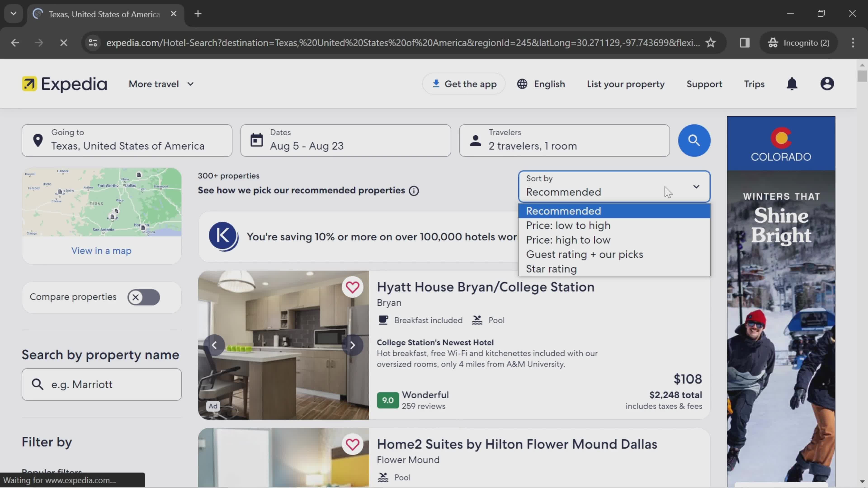
Task: Click the language globe icon
Action: point(522,84)
